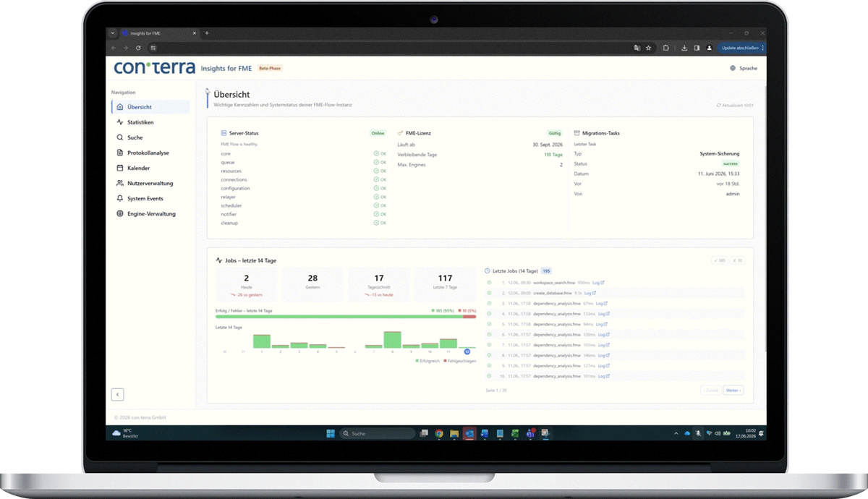868x499 pixels.
Task: Open the Windows Start menu
Action: tap(331, 433)
